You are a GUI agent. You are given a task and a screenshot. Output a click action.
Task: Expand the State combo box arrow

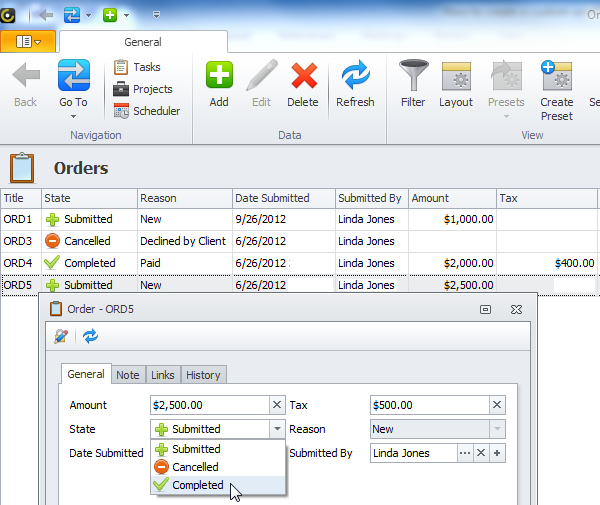(x=277, y=429)
